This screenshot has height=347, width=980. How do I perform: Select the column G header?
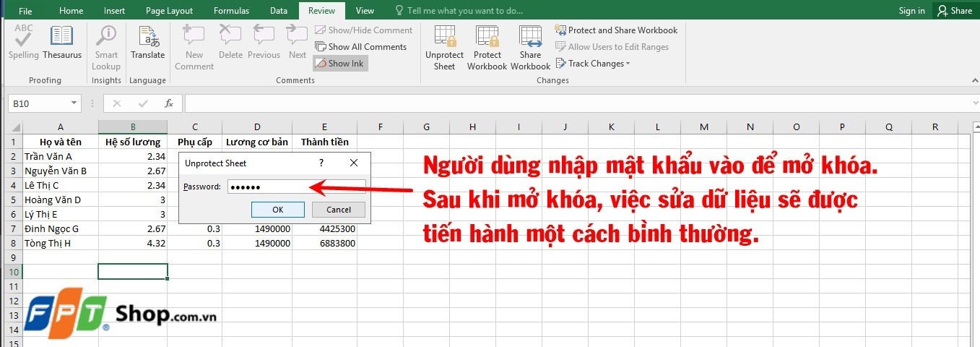pos(426,127)
